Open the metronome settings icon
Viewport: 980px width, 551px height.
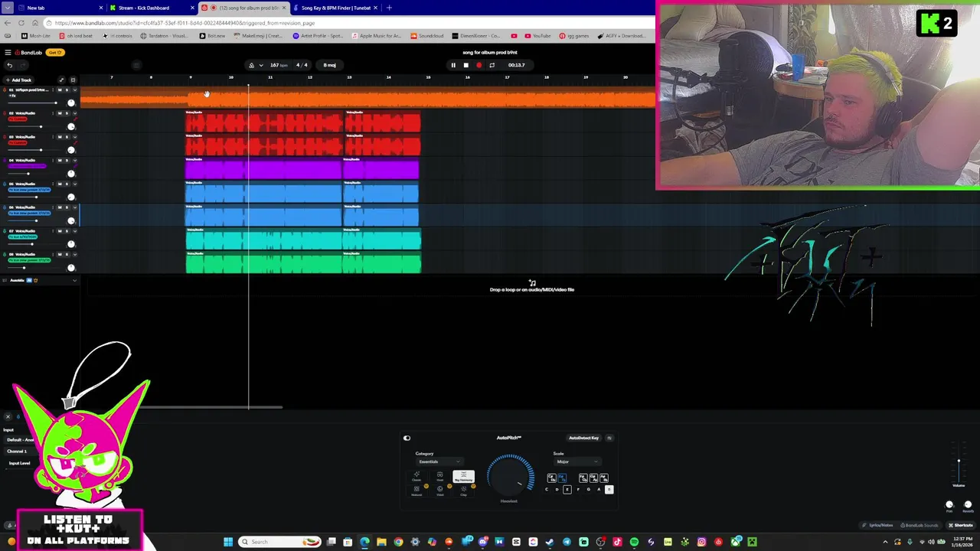pos(251,65)
